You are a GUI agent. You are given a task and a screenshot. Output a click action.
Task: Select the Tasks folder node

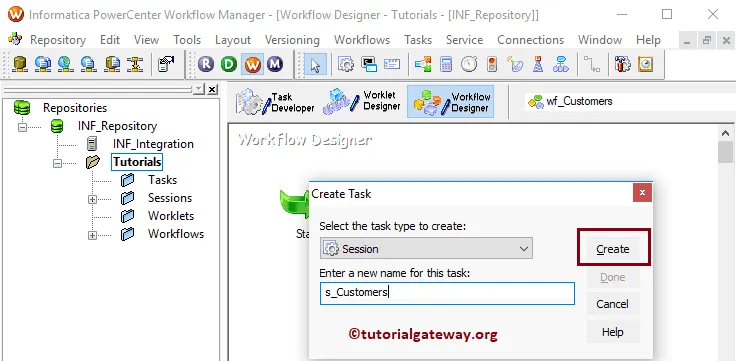[162, 180]
